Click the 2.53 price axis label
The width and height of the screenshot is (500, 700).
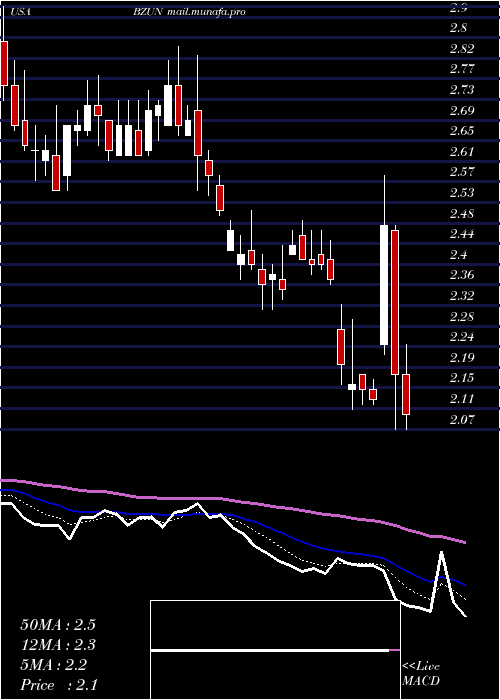(464, 193)
